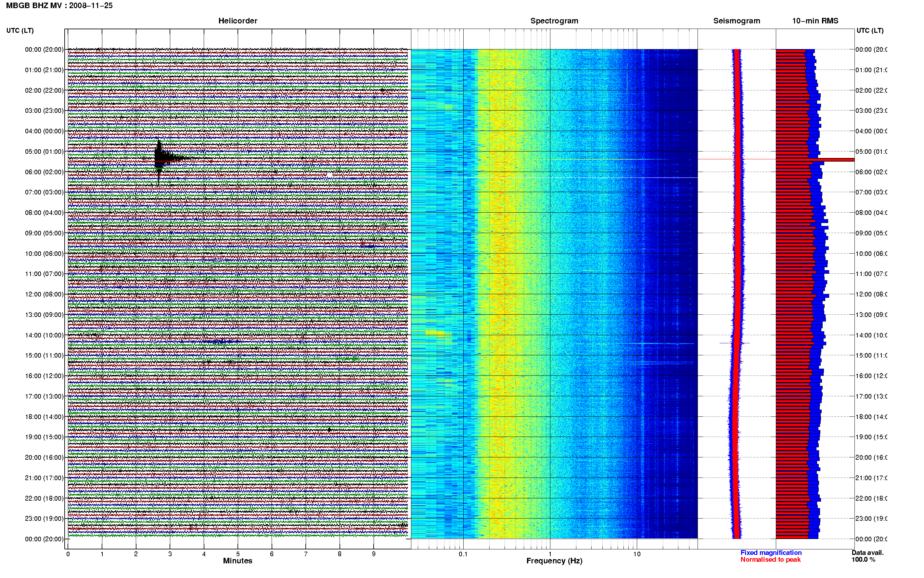Click the left time label '14:00 (10:00)'
Image resolution: width=924 pixels, height=578 pixels.
click(x=44, y=335)
